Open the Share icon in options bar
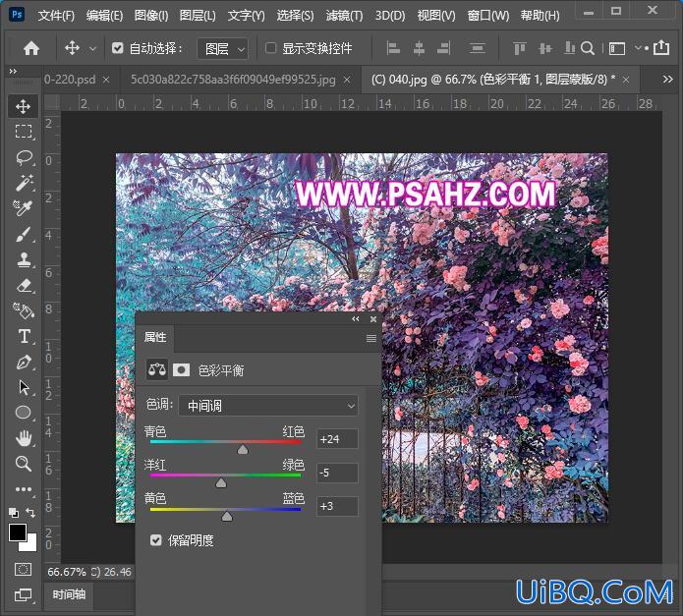The image size is (683, 616). [661, 47]
